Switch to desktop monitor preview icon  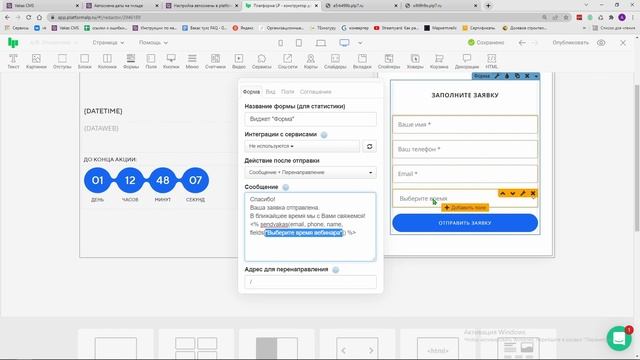pos(344,43)
